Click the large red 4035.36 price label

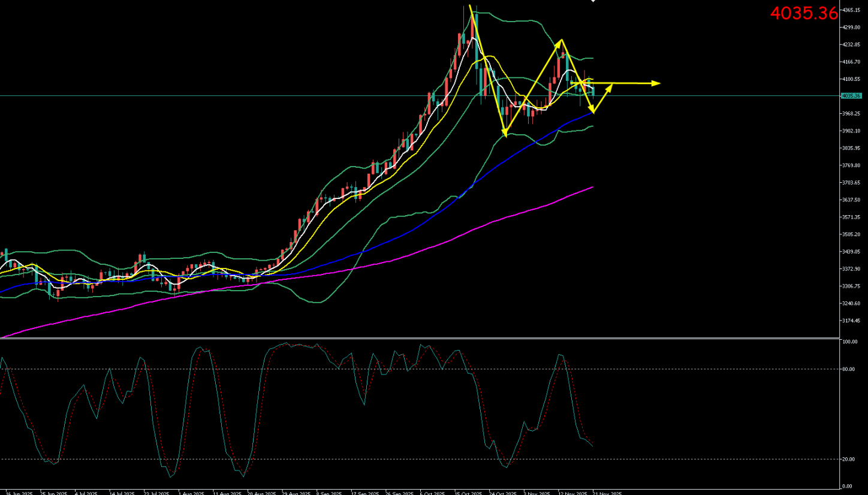[803, 13]
